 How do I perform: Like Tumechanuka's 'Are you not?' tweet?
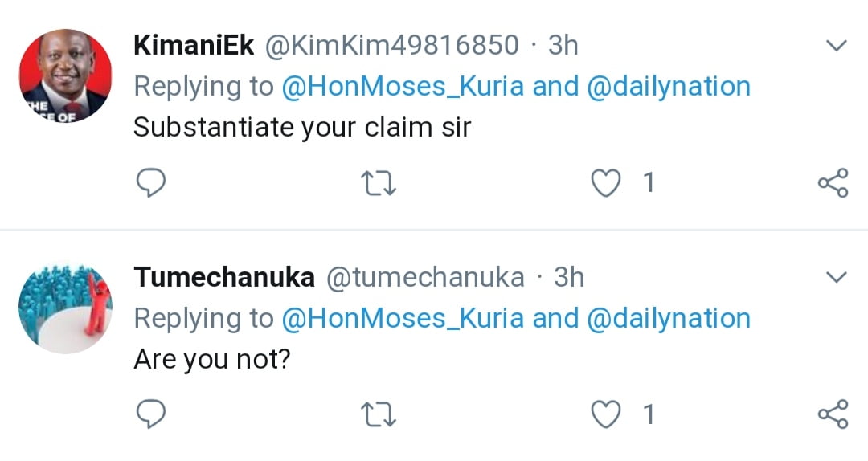pyautogui.click(x=605, y=414)
